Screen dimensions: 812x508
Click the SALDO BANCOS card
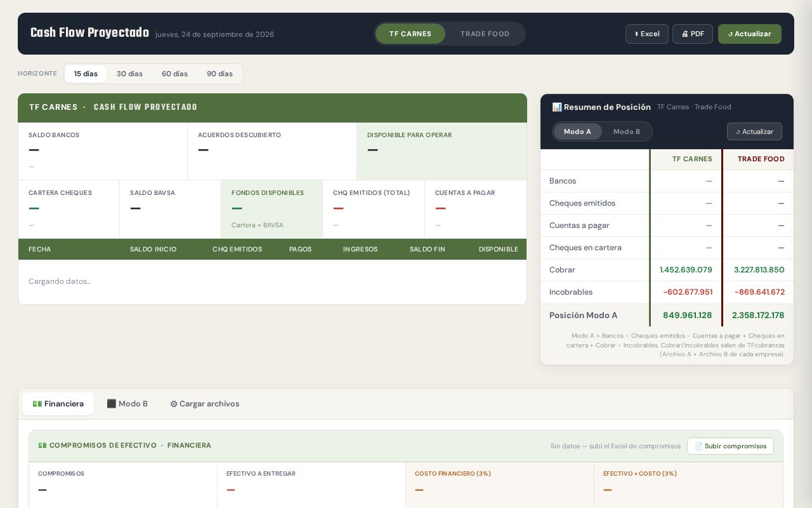[103, 151]
